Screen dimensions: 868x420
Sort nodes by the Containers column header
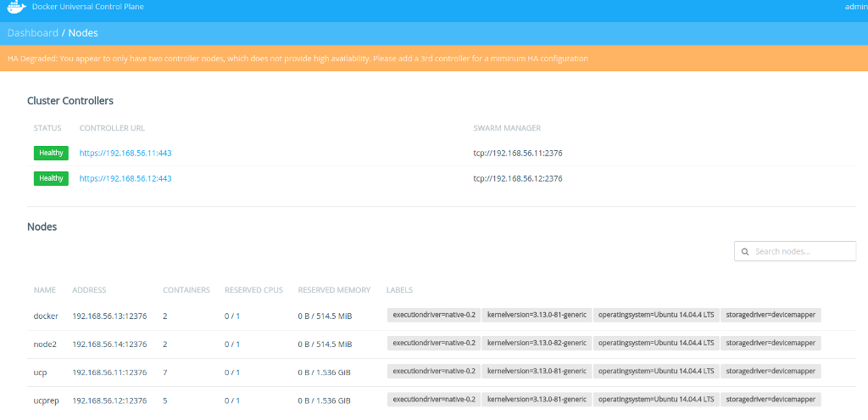click(186, 290)
